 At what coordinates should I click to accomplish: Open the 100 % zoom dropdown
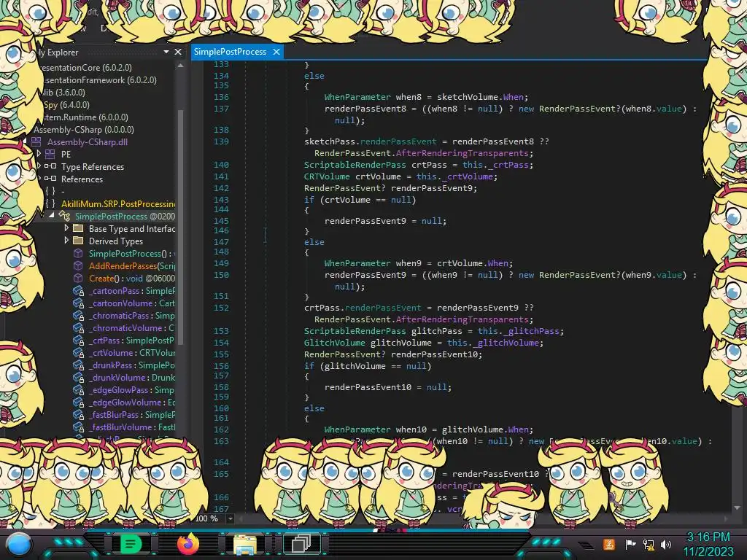[x=231, y=518]
